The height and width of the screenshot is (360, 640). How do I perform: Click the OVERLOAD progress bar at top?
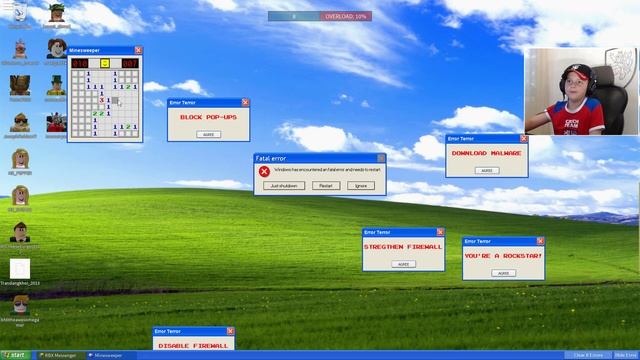(320, 16)
